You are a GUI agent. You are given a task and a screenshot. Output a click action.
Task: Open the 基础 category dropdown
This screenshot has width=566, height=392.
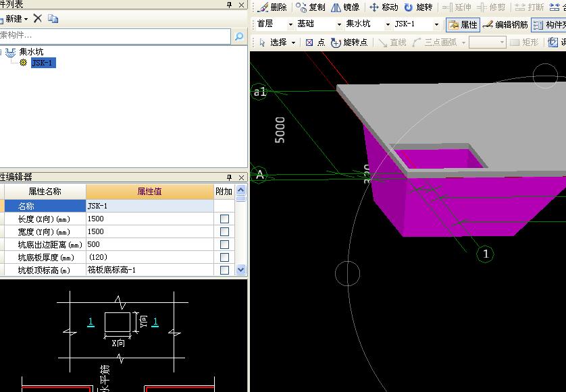point(339,24)
